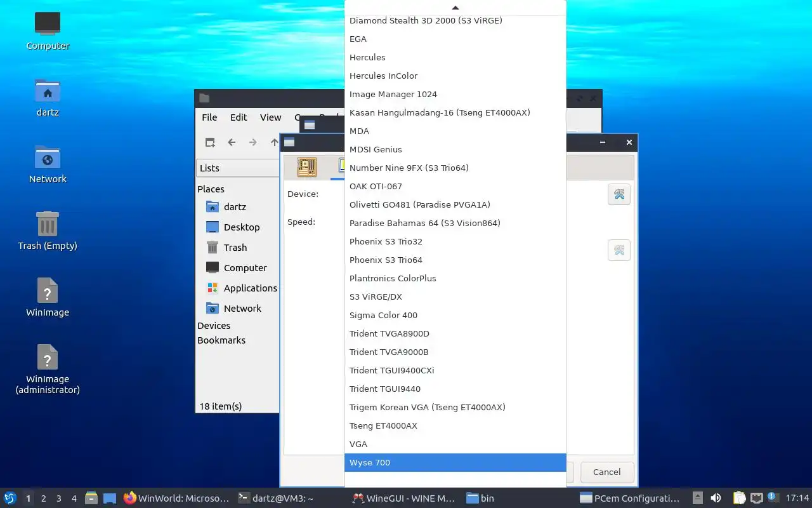Choose Hercules InColor option
The height and width of the screenshot is (508, 812).
click(x=455, y=76)
